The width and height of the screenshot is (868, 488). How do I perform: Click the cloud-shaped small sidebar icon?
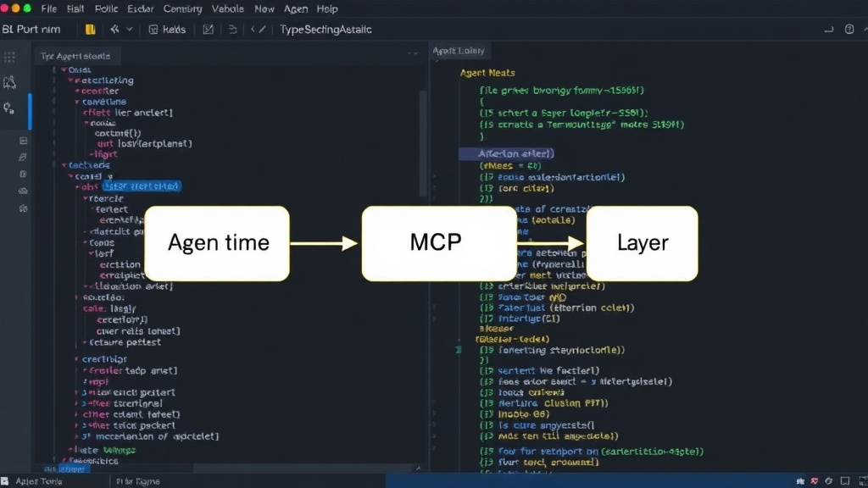click(23, 191)
